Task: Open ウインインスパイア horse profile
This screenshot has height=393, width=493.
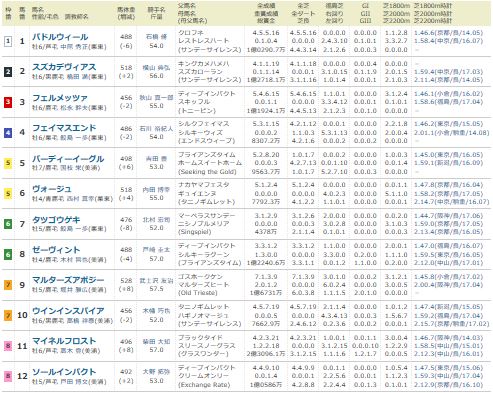Action: (68, 311)
